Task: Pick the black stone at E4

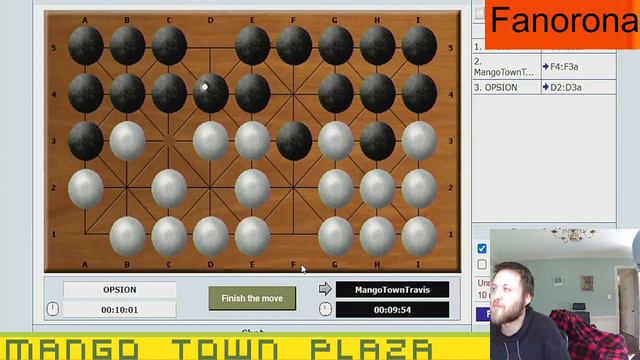Action: [x=252, y=93]
